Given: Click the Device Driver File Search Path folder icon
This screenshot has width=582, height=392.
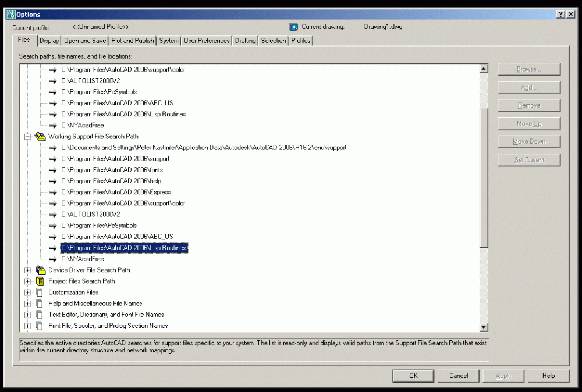Looking at the screenshot, I should tap(40, 270).
